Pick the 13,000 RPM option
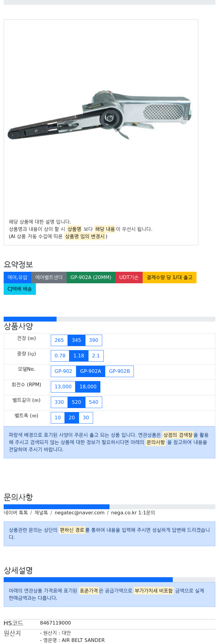The width and height of the screenshot is (219, 644). tap(63, 387)
